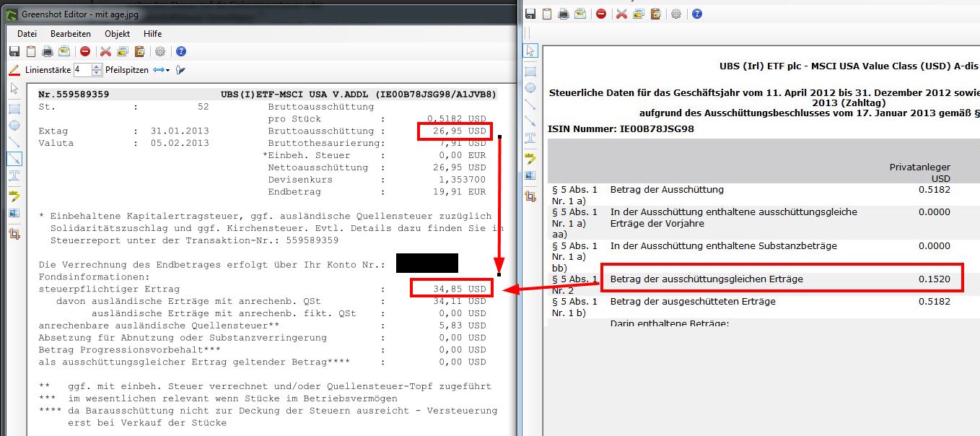980x436 pixels.
Task: Print from the right editor window
Action: tap(564, 14)
